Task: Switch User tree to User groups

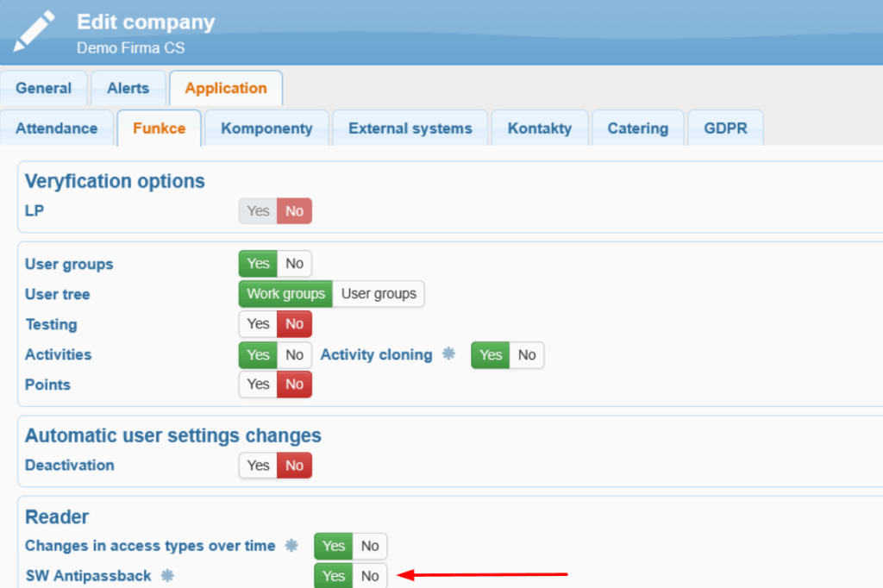Action: click(x=379, y=294)
